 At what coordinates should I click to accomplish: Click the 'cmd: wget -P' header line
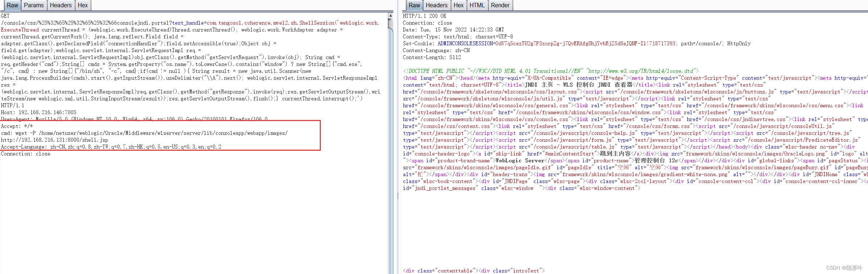[144, 133]
